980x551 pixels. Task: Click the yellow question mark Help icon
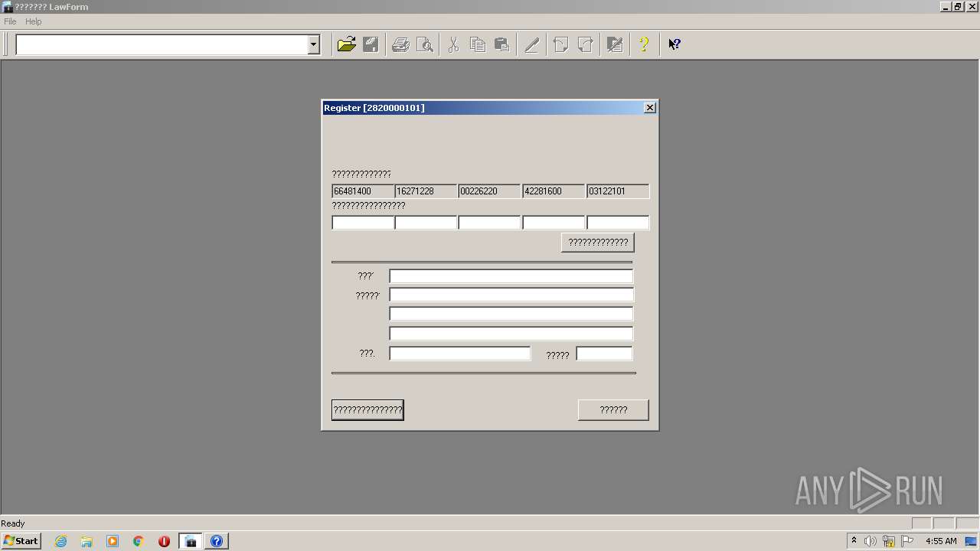[644, 44]
